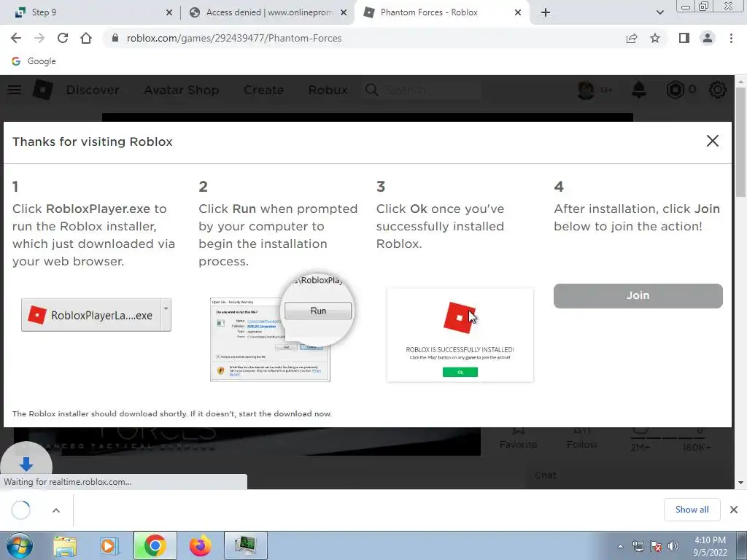The width and height of the screenshot is (747, 560).
Task: Close the downloads bar
Action: click(x=734, y=510)
